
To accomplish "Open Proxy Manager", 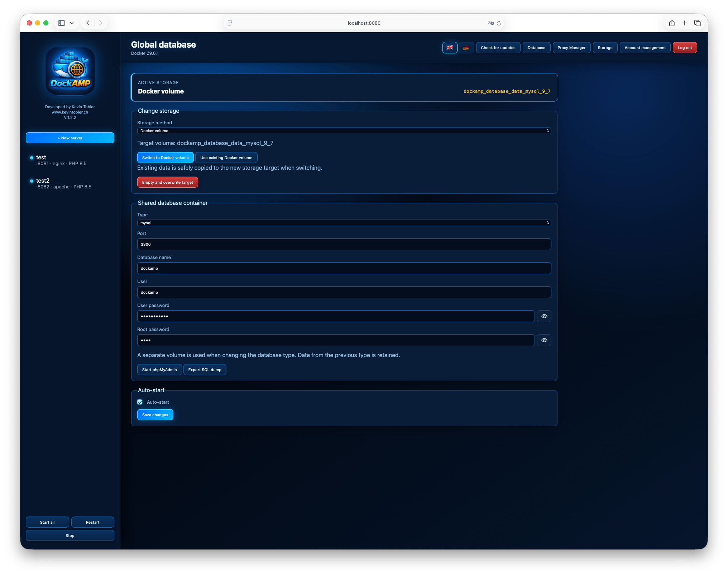I will (x=571, y=48).
